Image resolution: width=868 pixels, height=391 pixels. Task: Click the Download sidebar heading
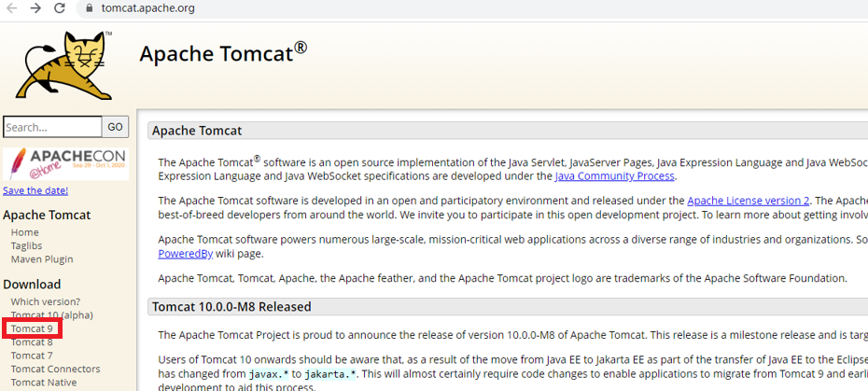32,284
